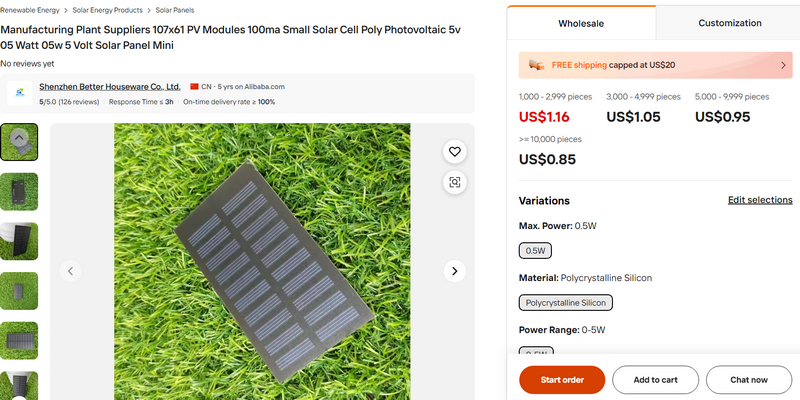This screenshot has height=400, width=800.
Task: Show next product image arrow
Action: coord(455,271)
